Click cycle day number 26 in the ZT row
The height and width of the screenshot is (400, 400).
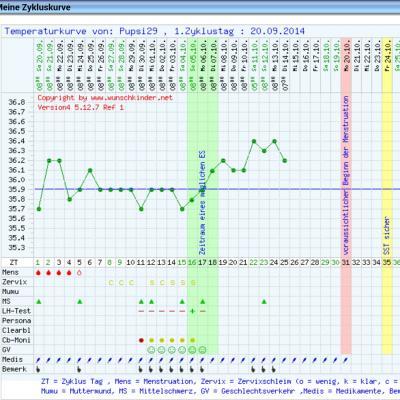tap(294, 263)
